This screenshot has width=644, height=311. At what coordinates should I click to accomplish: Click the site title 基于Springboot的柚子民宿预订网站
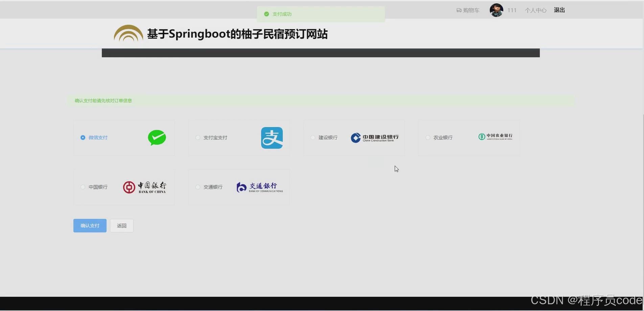pyautogui.click(x=237, y=34)
